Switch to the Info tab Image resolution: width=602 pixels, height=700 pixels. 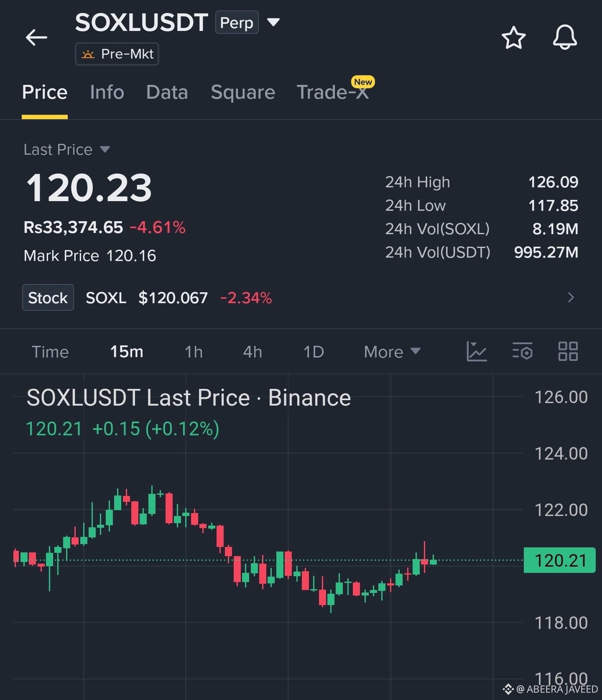107,92
